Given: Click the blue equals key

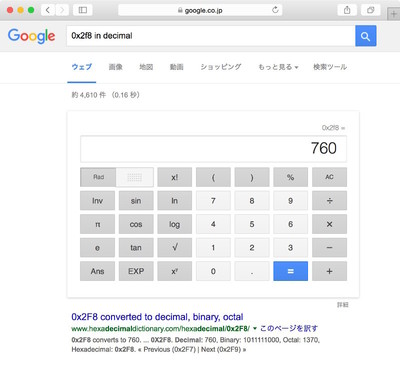Looking at the screenshot, I should (x=291, y=271).
